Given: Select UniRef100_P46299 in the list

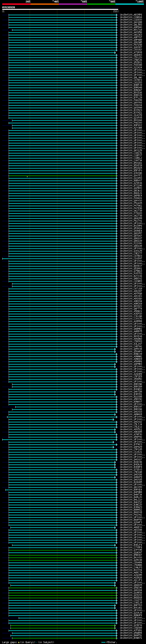Looking at the screenshot, I should click(131, 100).
